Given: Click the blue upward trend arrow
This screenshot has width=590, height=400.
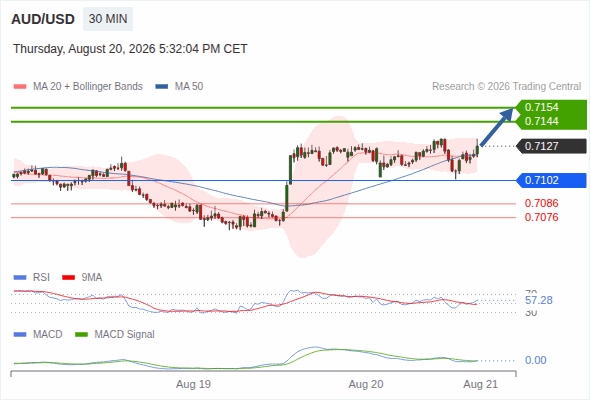Looking at the screenshot, I should click(x=497, y=126).
